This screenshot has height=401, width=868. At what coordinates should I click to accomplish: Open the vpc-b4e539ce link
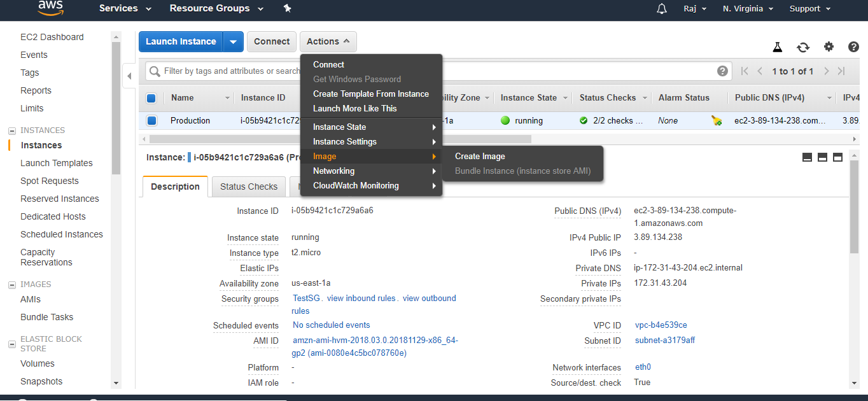661,325
